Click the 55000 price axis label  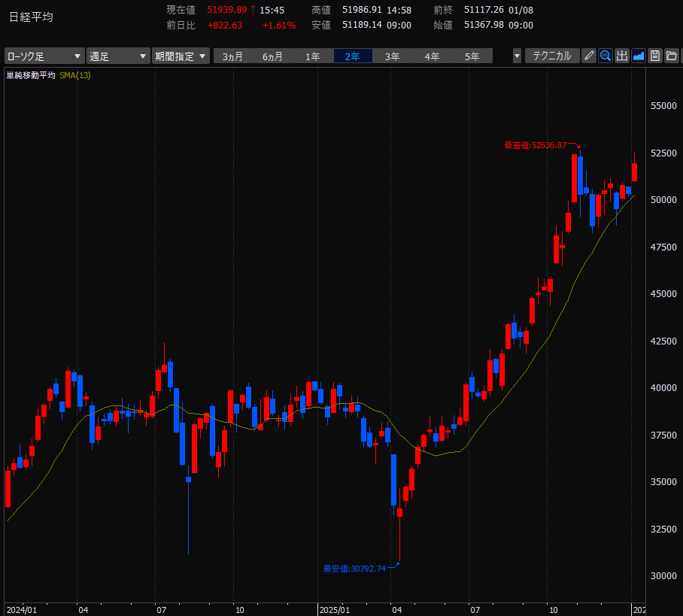[663, 106]
